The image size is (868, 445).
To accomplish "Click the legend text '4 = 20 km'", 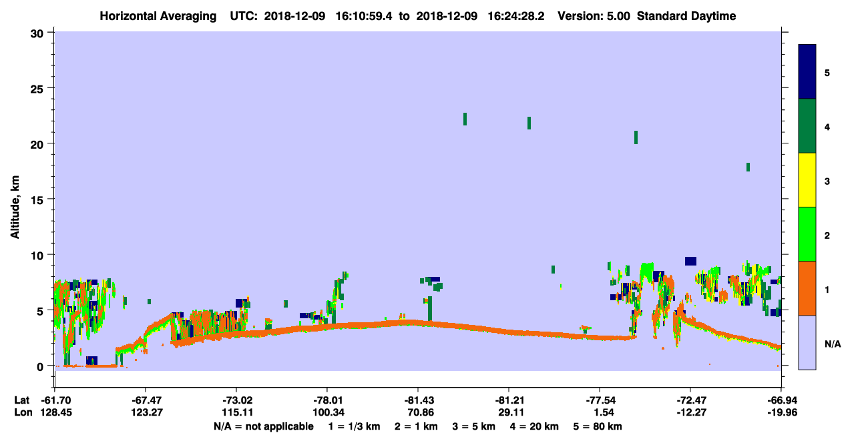I will click(534, 426).
